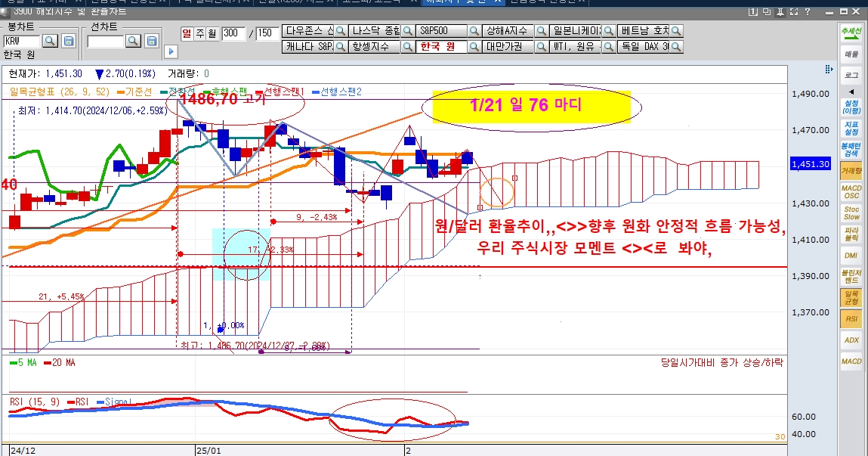
Task: Search icon beside 나스닥 종합 button
Action: point(407,31)
